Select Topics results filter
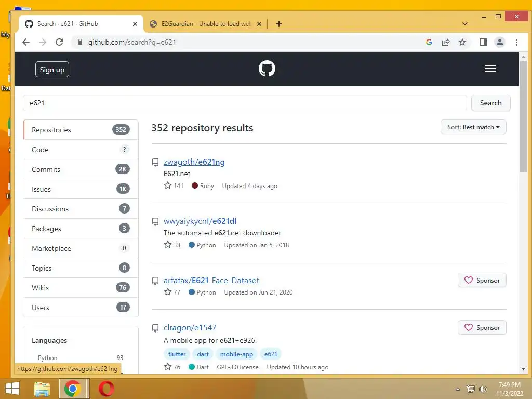The image size is (532, 399). pos(81,268)
